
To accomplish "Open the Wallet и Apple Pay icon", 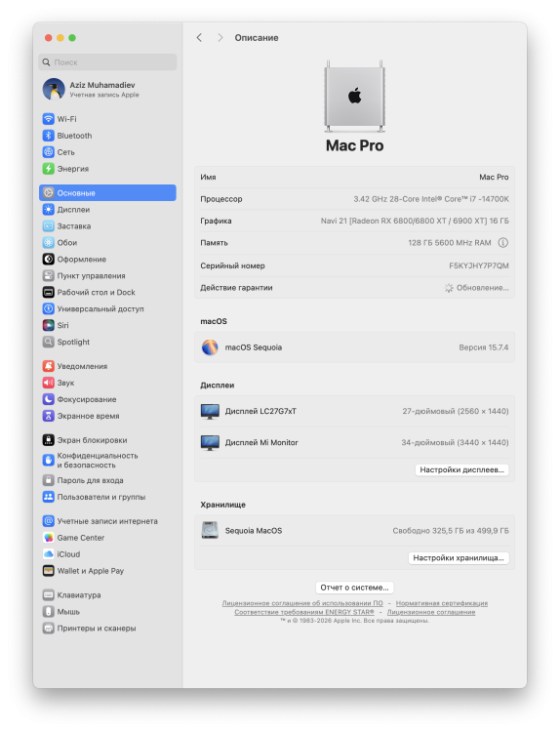I will [x=49, y=571].
